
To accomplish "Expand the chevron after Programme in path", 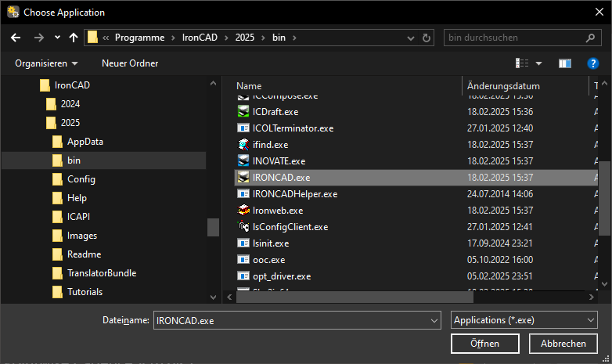I will pos(173,38).
